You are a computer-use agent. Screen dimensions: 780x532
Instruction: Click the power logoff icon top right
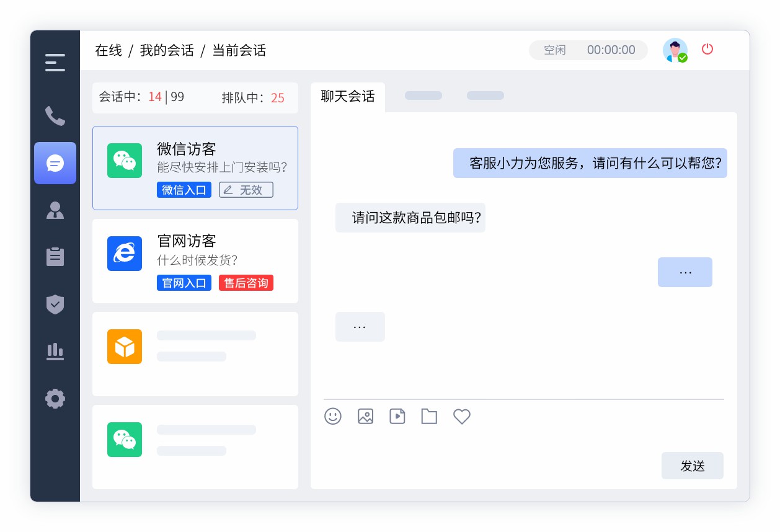[x=707, y=50]
